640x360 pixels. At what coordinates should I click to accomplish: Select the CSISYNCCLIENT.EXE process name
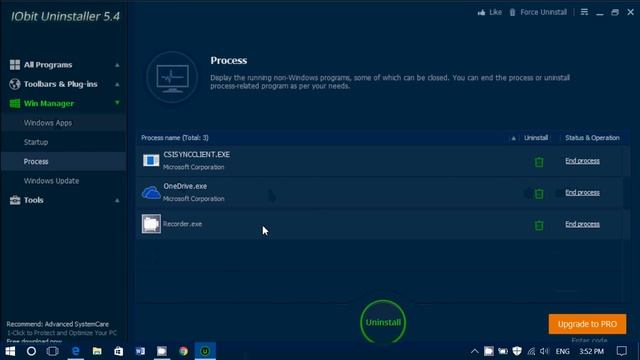(x=196, y=154)
